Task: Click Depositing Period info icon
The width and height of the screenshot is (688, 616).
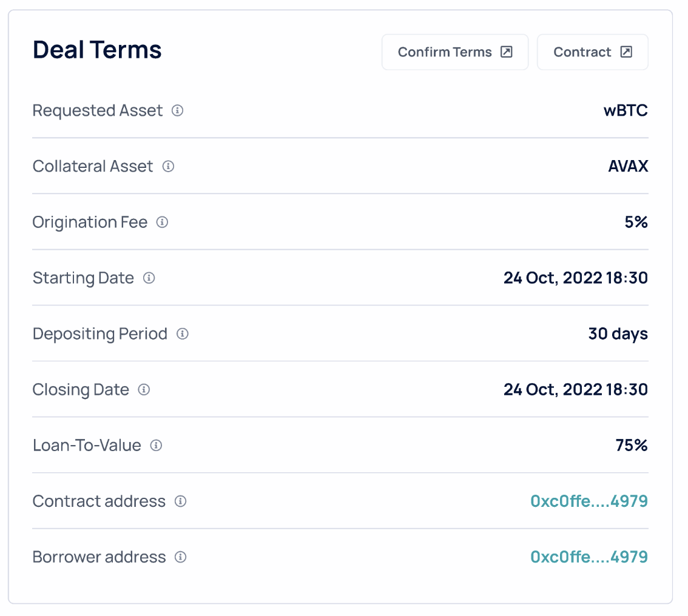Action: pos(182,334)
